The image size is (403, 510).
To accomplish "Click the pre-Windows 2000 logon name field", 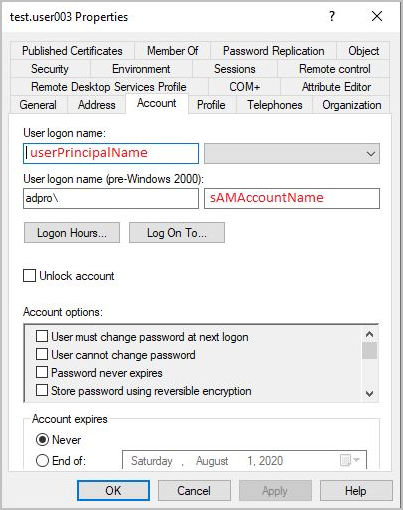I will [292, 199].
